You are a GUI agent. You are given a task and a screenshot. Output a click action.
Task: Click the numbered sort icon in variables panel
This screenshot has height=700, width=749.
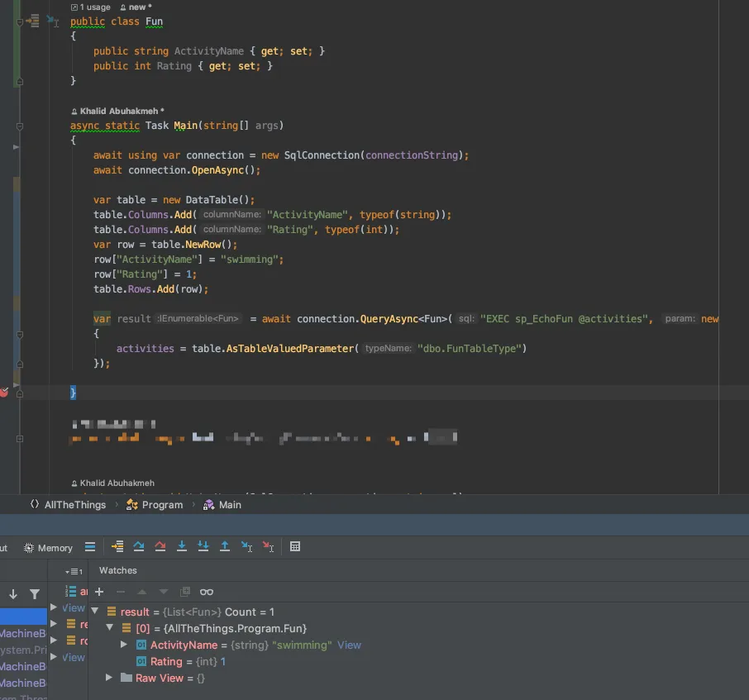click(x=71, y=592)
